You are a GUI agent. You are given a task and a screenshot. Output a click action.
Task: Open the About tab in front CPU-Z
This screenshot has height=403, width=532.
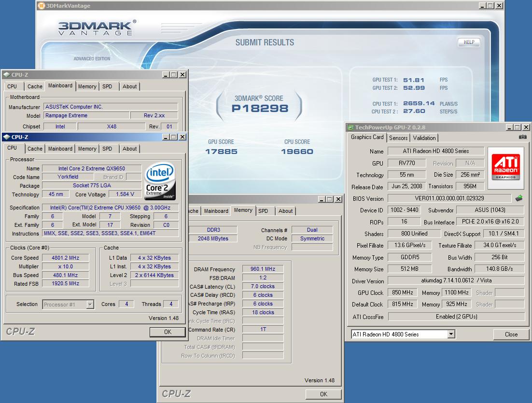(129, 149)
